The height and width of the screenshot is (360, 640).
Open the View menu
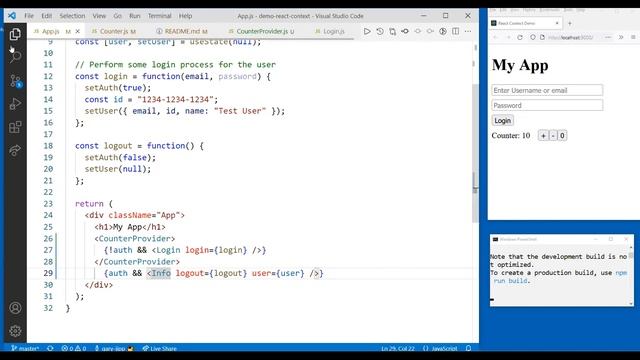[99, 16]
